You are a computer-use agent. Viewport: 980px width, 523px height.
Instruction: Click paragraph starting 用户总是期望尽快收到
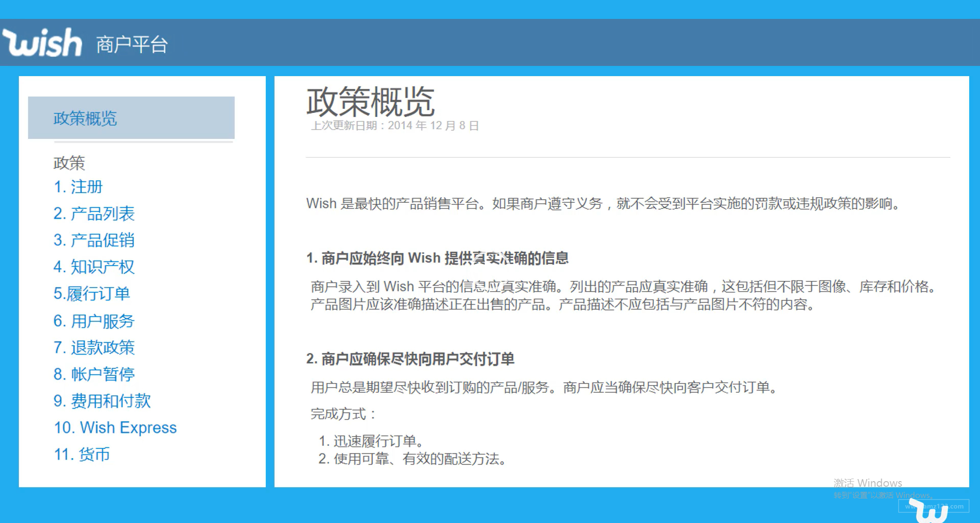pyautogui.click(x=545, y=388)
